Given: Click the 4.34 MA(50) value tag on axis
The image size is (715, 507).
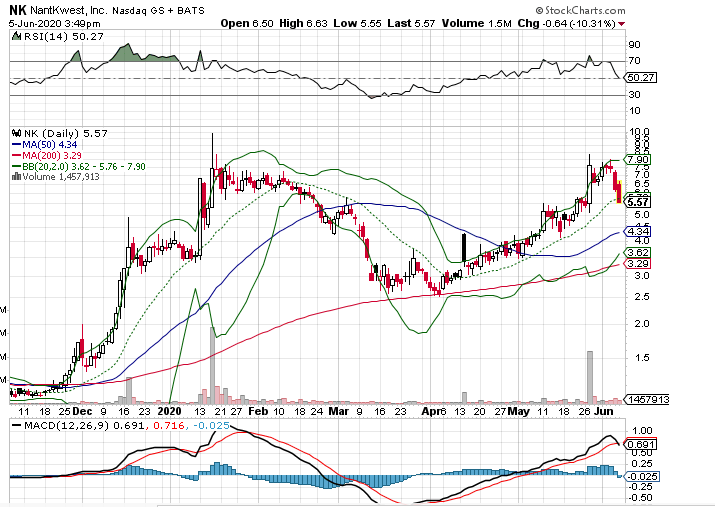Looking at the screenshot, I should [x=638, y=232].
